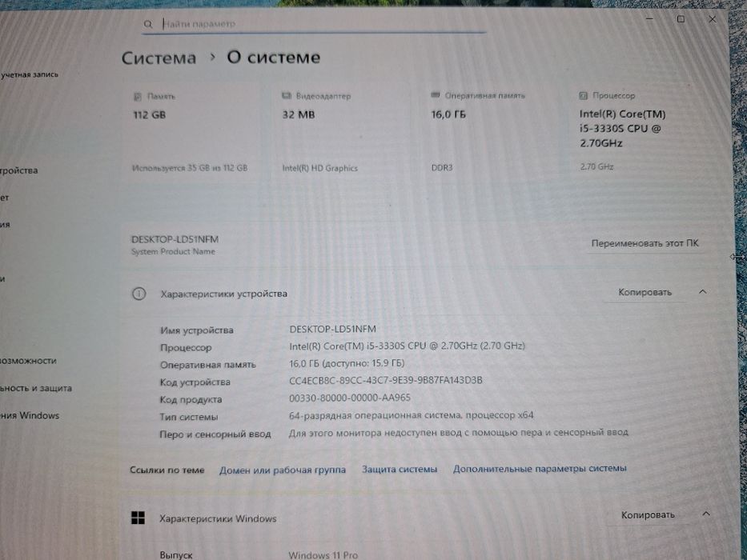Click the info icon beside Характеристики устройства

(x=139, y=294)
